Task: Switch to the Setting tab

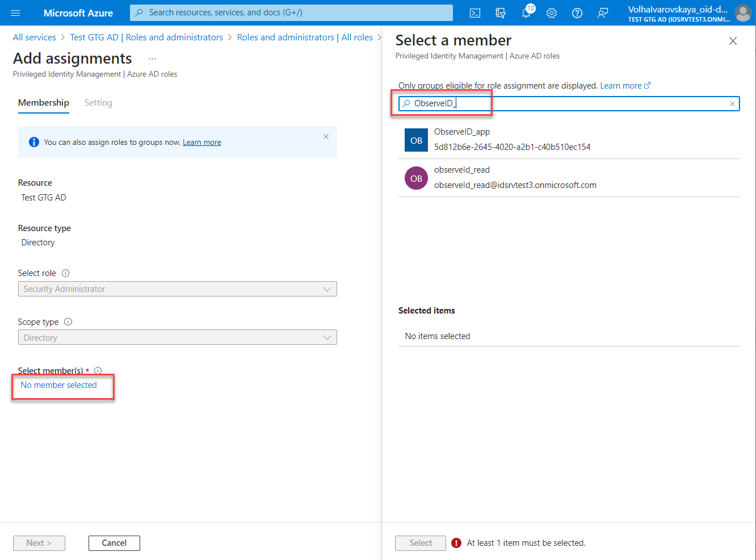Action: pyautogui.click(x=98, y=103)
